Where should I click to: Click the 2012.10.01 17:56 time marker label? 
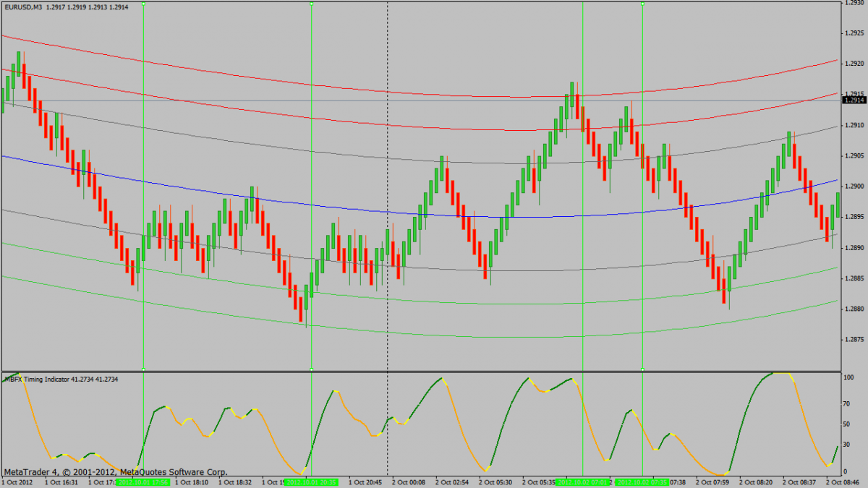click(143, 481)
